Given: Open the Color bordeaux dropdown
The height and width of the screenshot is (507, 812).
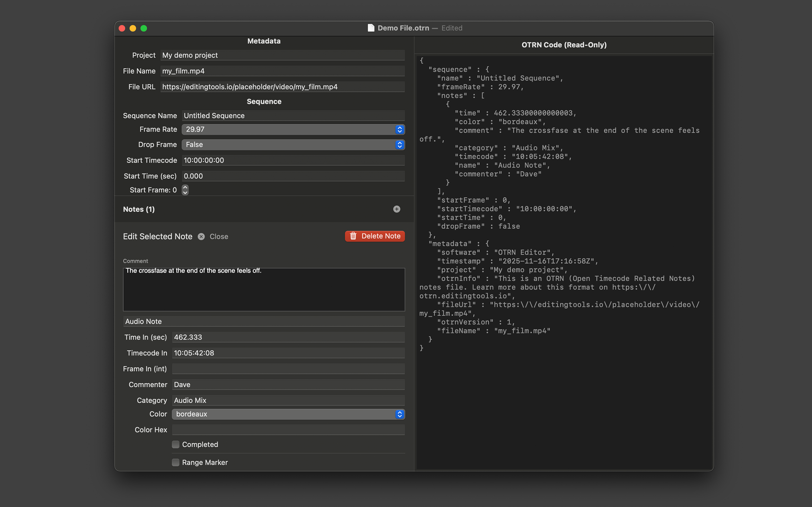Looking at the screenshot, I should (288, 414).
